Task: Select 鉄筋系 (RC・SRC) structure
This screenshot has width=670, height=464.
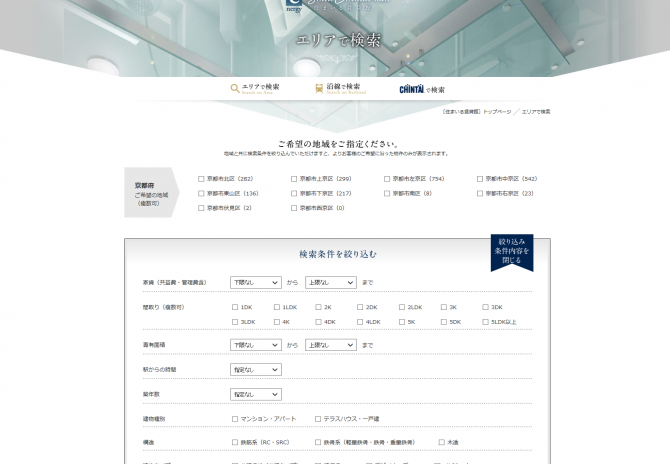Action: [x=235, y=443]
